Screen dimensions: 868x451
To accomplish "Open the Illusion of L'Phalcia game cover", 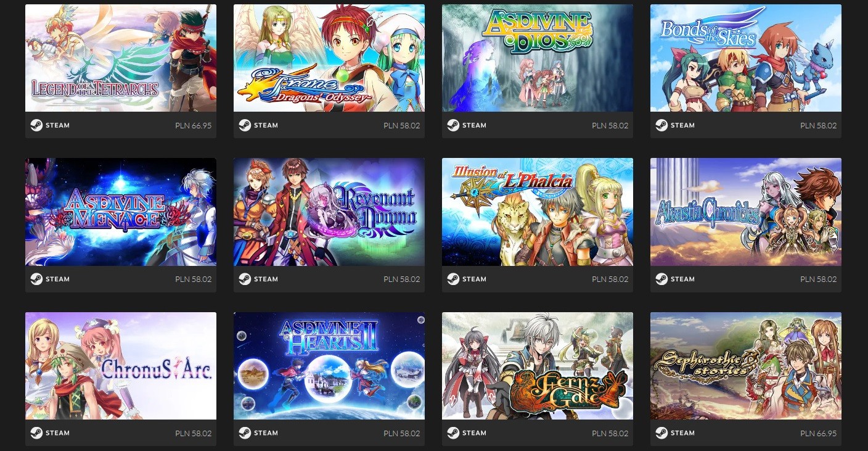I will pos(538,212).
